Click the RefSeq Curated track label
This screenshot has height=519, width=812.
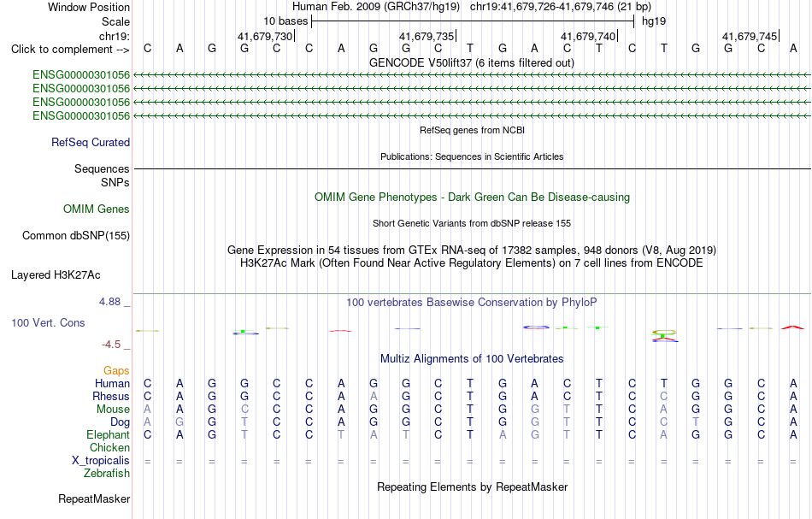[91, 143]
